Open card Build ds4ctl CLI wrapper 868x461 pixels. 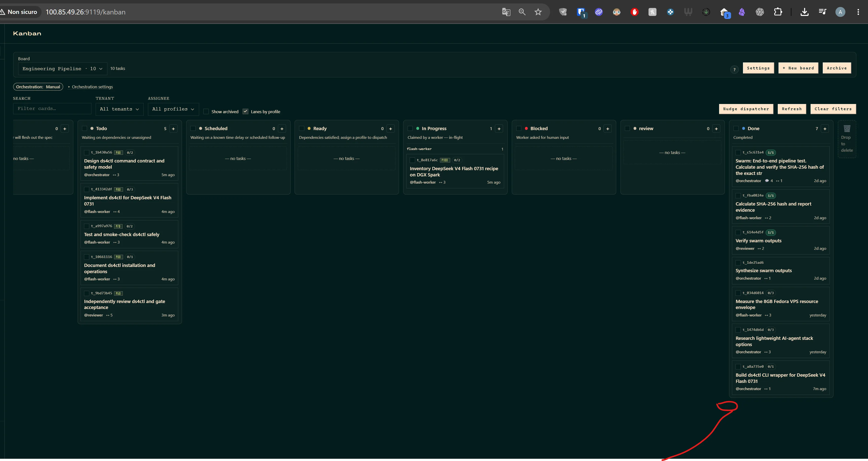coord(781,378)
